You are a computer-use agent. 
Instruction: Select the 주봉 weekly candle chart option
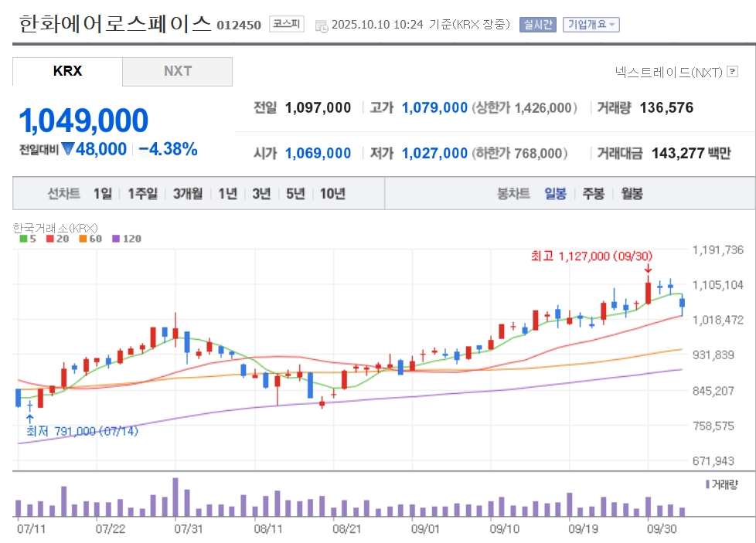[593, 193]
